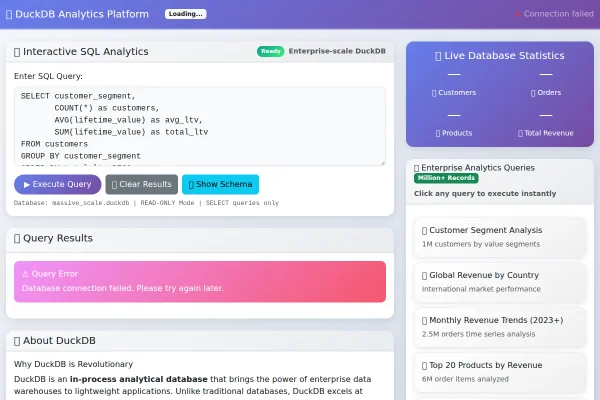Click 'Database connection failed. Please try again later.'
The width and height of the screenshot is (600, 400).
point(122,288)
